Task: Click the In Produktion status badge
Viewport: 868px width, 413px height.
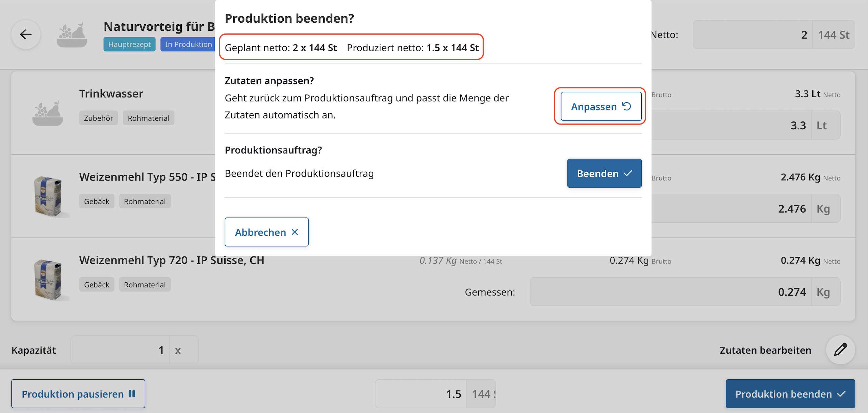Action: tap(188, 44)
